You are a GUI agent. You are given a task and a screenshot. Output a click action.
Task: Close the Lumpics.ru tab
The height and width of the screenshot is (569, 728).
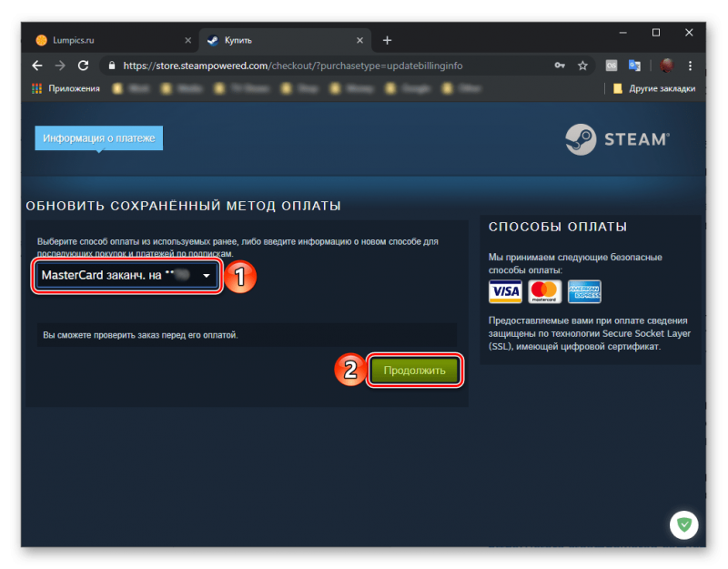pos(188,40)
